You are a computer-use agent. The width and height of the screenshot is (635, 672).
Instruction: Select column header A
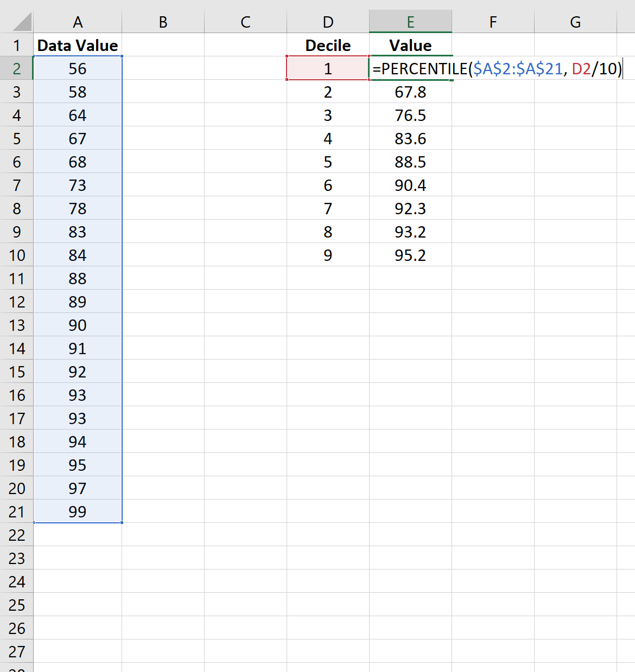coord(78,22)
